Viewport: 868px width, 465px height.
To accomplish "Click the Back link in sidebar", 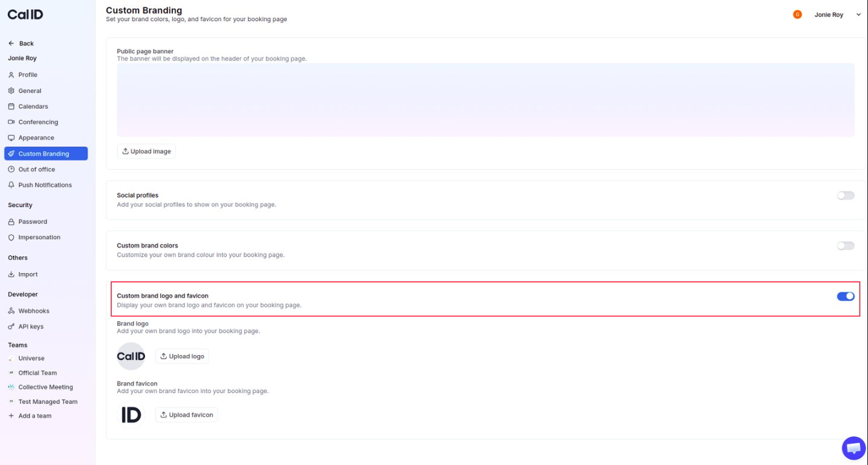I will pos(21,43).
